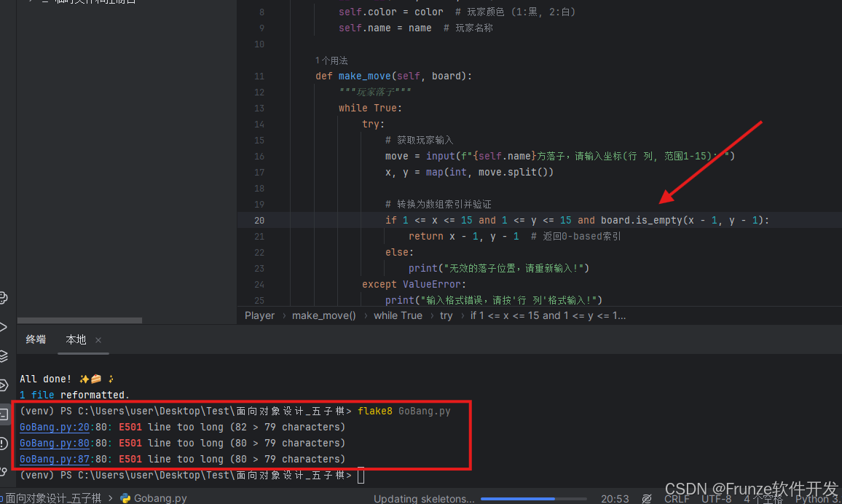Close the 本地 terminal tab
842x504 pixels.
98,339
